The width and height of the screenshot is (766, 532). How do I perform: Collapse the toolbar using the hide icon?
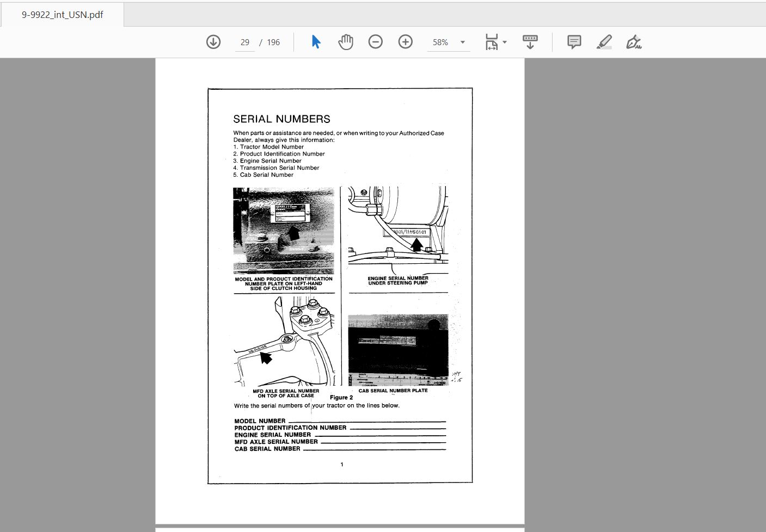click(530, 41)
